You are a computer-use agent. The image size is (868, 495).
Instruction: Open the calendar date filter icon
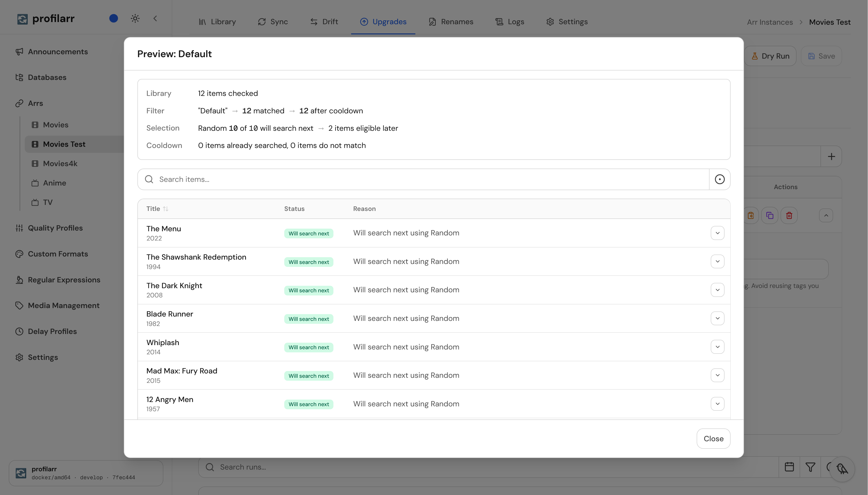tap(789, 467)
